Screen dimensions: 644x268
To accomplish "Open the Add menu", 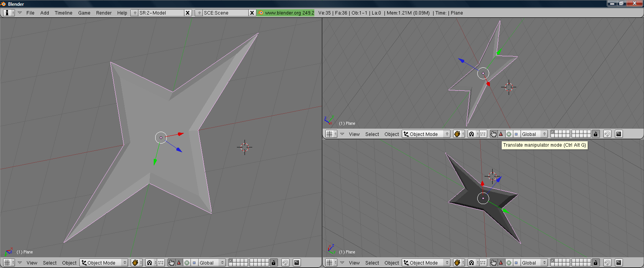I will (x=44, y=13).
